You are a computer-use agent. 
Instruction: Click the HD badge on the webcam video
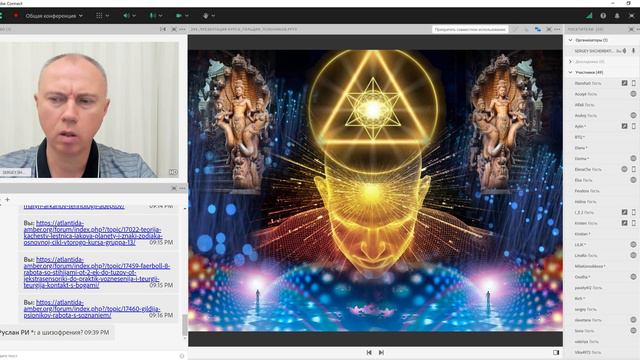173,172
